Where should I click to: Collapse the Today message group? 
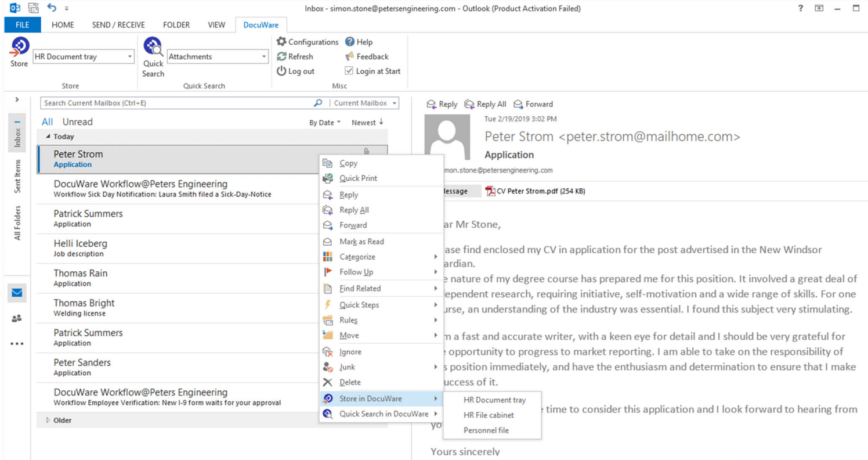click(48, 136)
